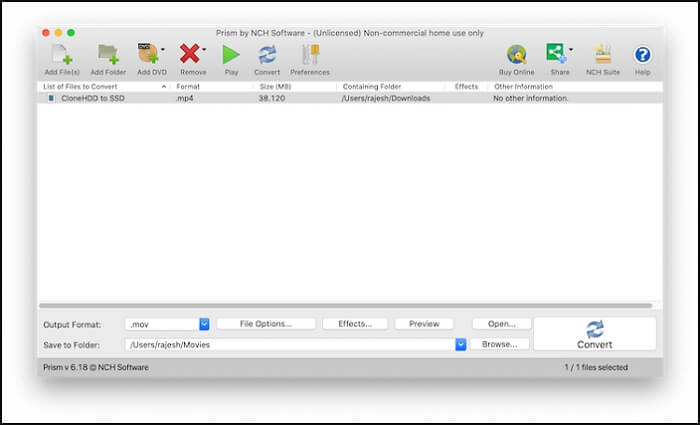Click the Add DVD disc icon

pyautogui.click(x=148, y=55)
